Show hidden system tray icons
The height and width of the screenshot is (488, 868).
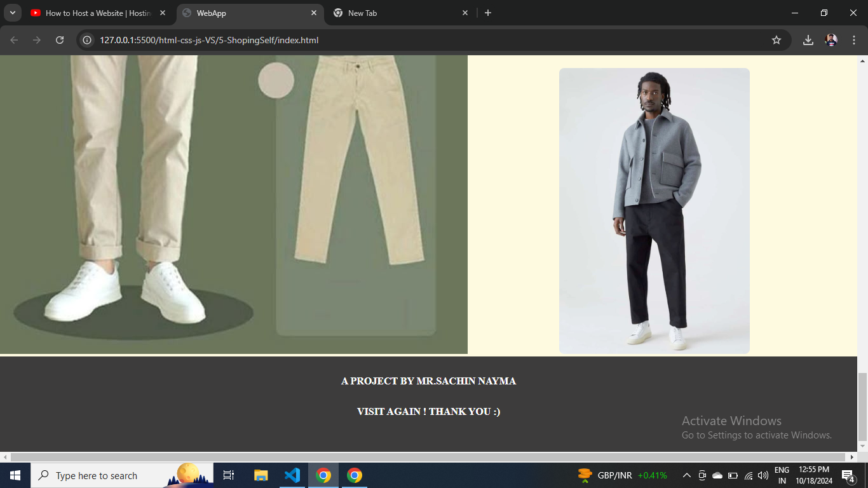coord(687,475)
